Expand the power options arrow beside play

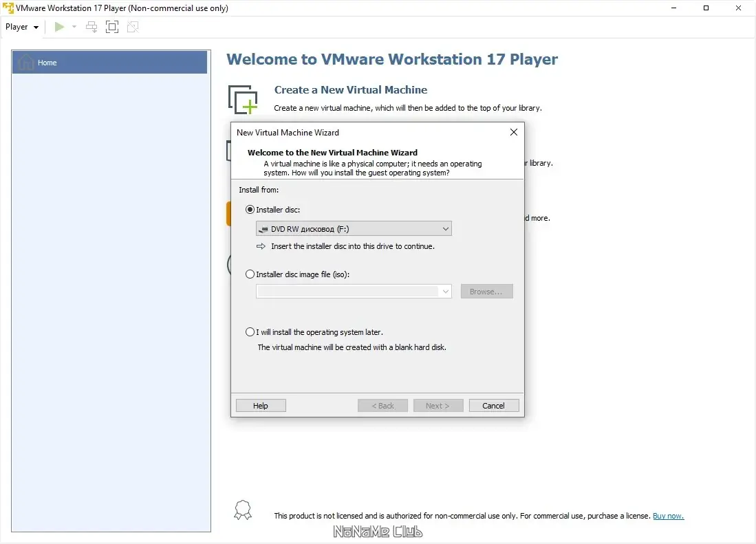click(74, 27)
